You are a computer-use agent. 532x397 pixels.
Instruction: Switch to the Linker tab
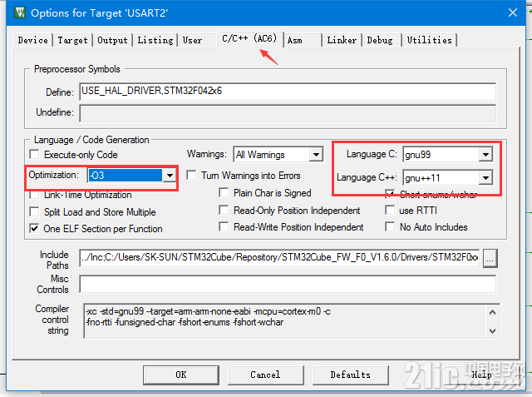pyautogui.click(x=342, y=40)
